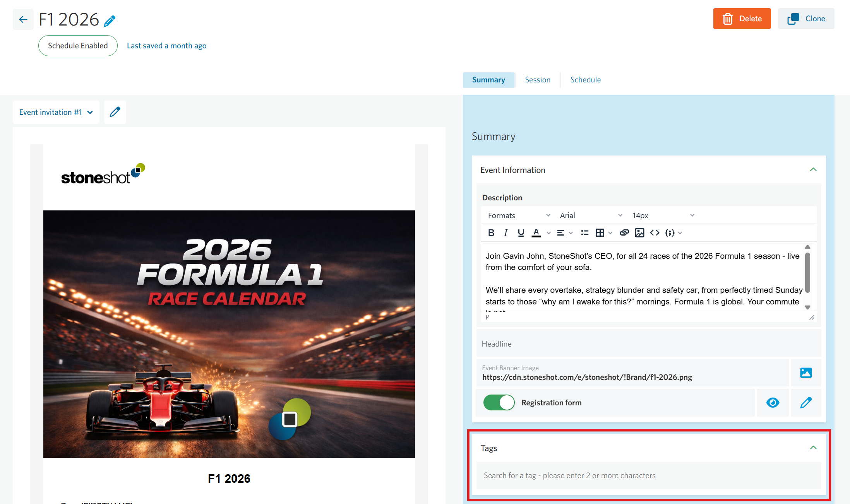Toggle italic formatting
Viewport: 850px width, 504px height.
(506, 232)
